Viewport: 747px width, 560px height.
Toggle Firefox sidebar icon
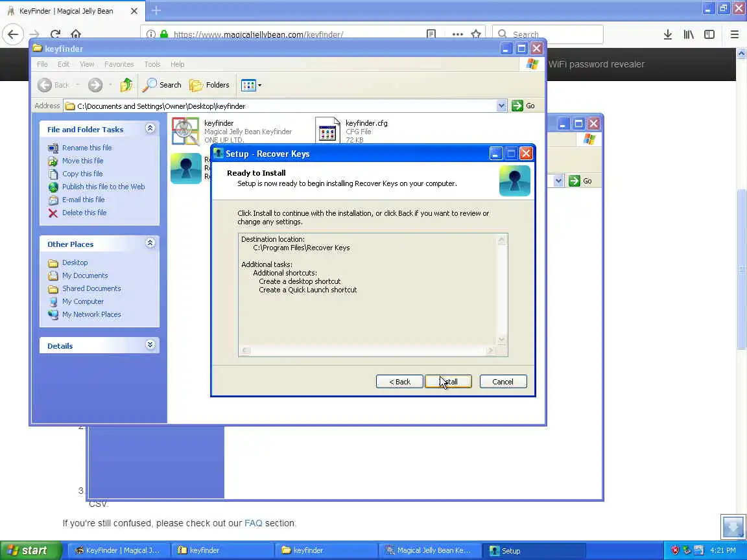[709, 34]
